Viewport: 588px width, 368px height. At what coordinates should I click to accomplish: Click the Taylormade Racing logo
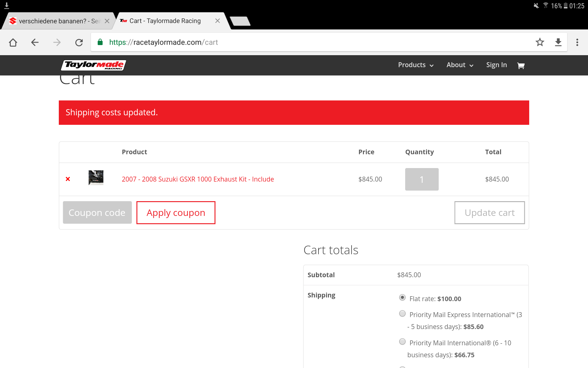point(94,65)
